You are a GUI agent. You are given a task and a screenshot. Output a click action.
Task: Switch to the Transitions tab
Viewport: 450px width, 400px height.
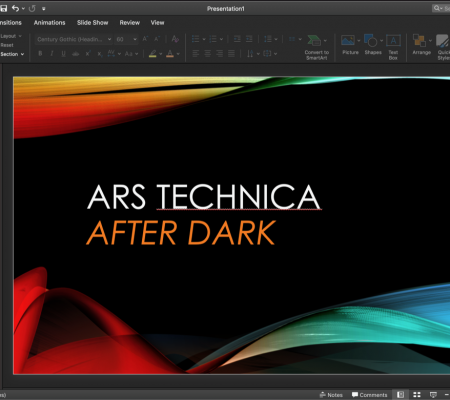[x=11, y=23]
